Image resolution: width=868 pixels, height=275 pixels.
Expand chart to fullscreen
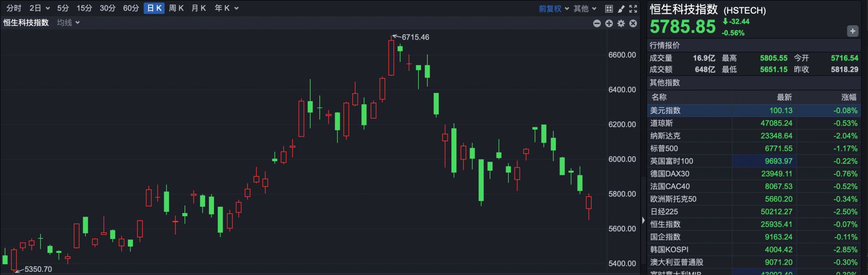(633, 9)
